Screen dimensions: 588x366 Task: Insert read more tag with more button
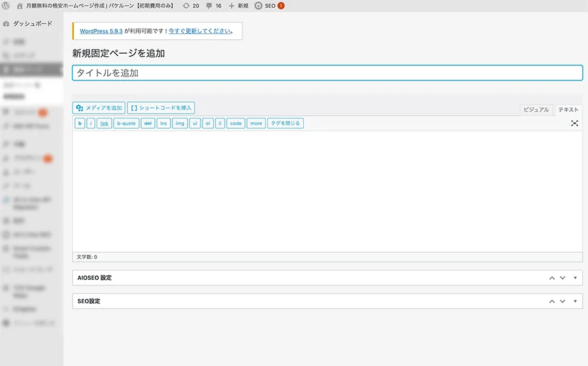[256, 124]
